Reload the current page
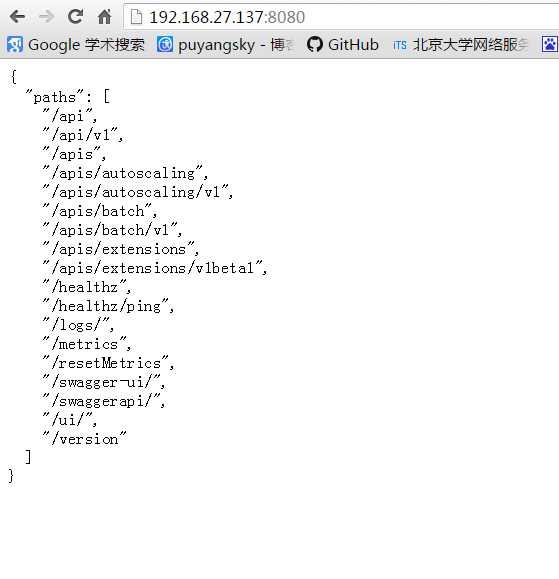 75,17
